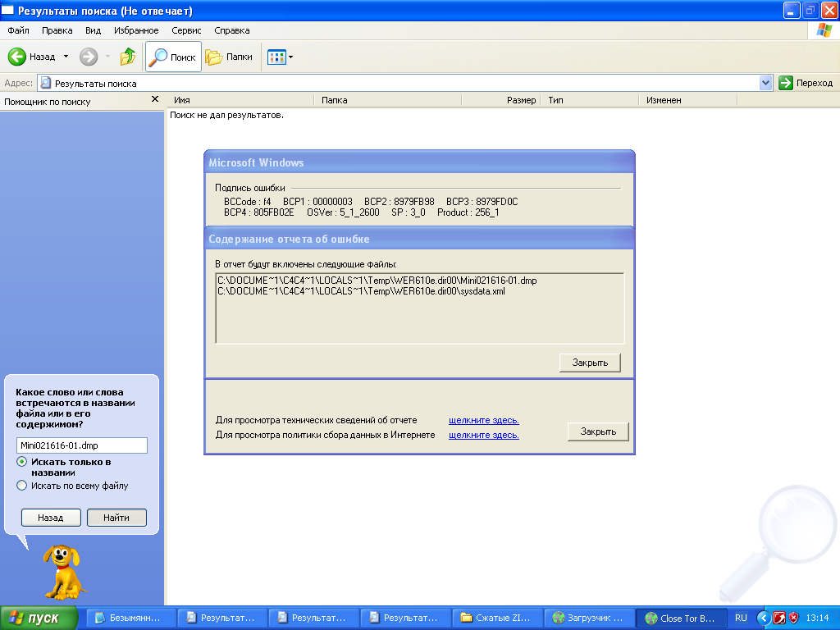Click the пуск Start button

click(x=39, y=618)
